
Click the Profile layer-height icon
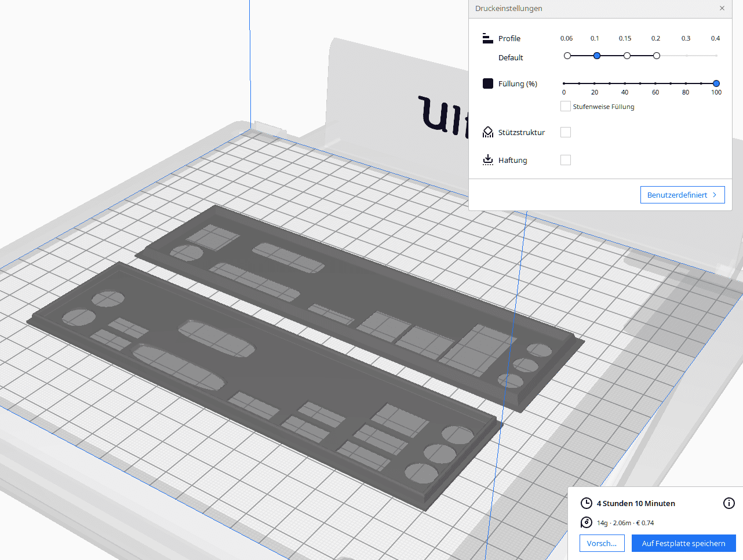487,38
